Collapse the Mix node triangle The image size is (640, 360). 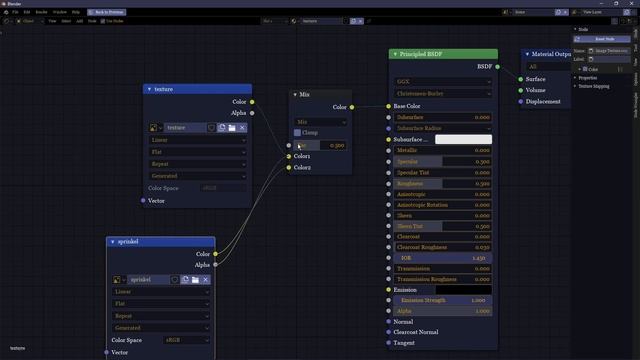[x=295, y=95]
